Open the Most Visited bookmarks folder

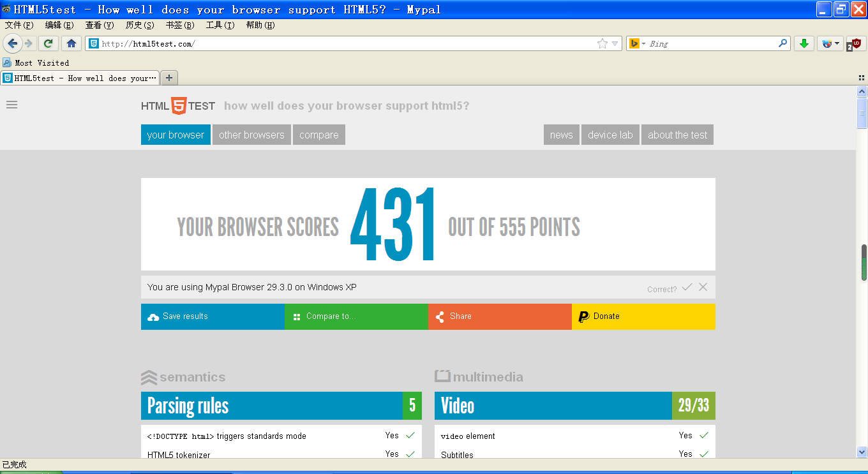pyautogui.click(x=36, y=63)
